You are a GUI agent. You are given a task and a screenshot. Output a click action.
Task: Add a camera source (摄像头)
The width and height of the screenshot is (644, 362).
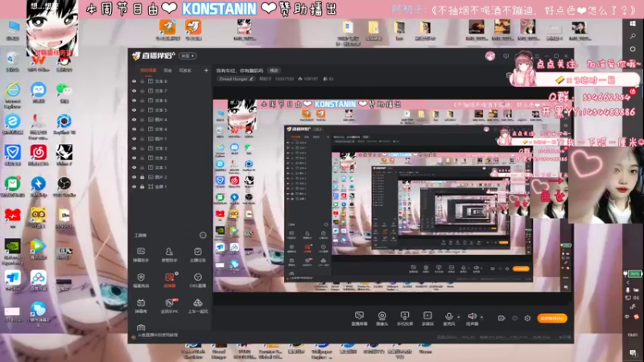tap(382, 318)
